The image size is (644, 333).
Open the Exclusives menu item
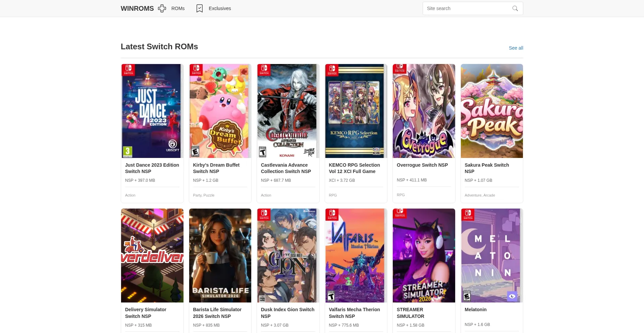tap(220, 8)
